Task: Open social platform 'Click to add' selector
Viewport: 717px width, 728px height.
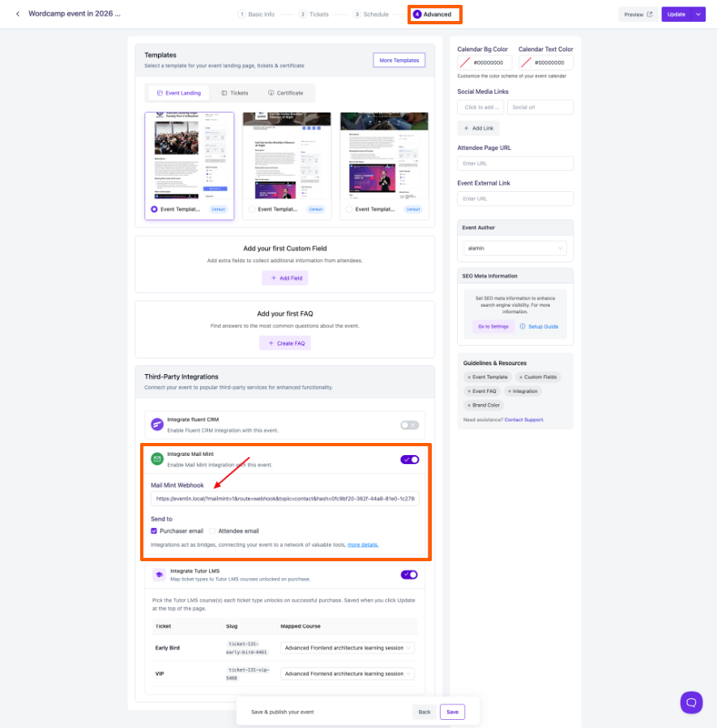Action: point(481,107)
